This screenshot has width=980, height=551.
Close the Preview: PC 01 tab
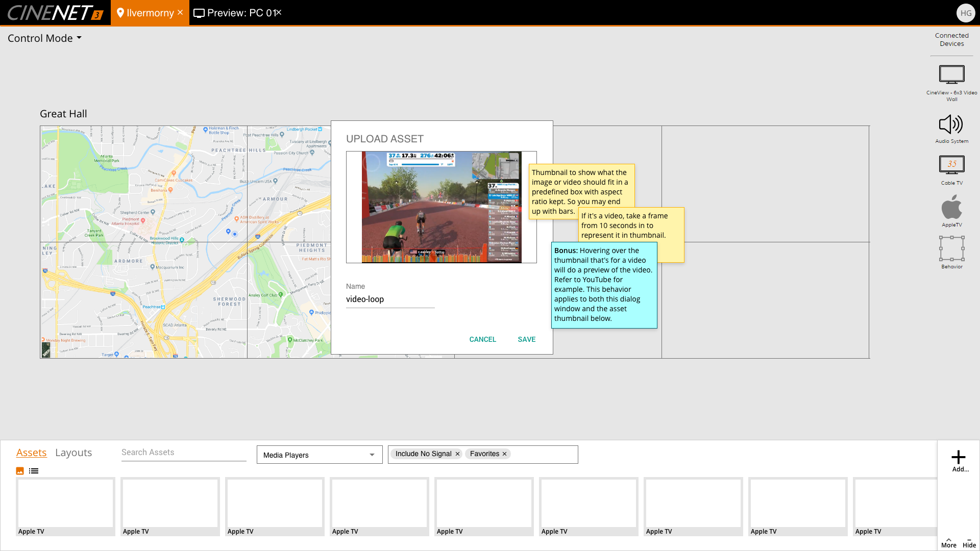pyautogui.click(x=279, y=12)
